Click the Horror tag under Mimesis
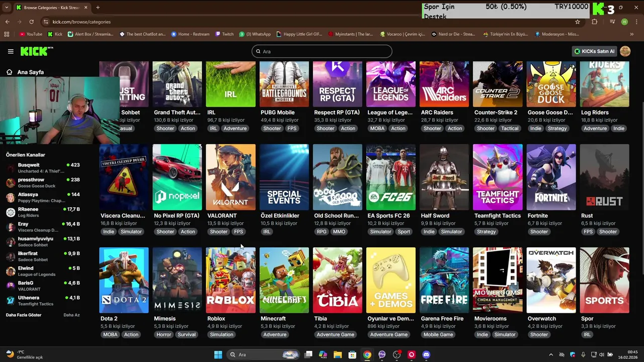The image size is (644, 362). [x=164, y=334]
